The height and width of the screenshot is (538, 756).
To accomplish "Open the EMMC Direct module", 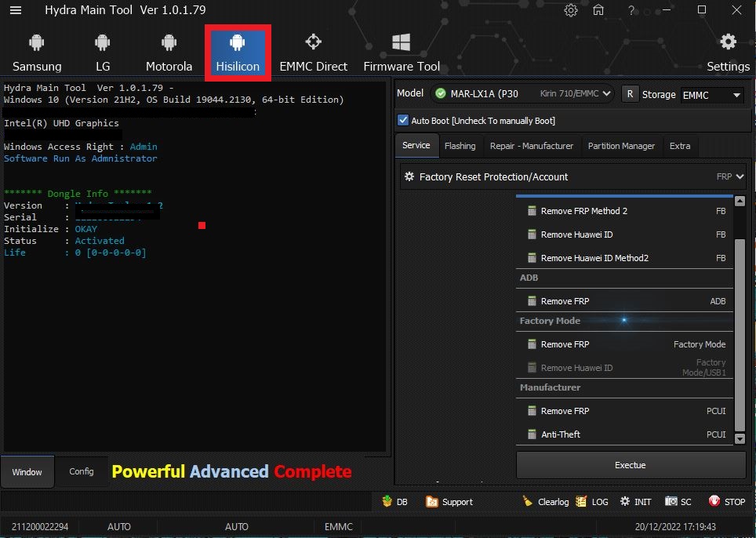I will (314, 53).
